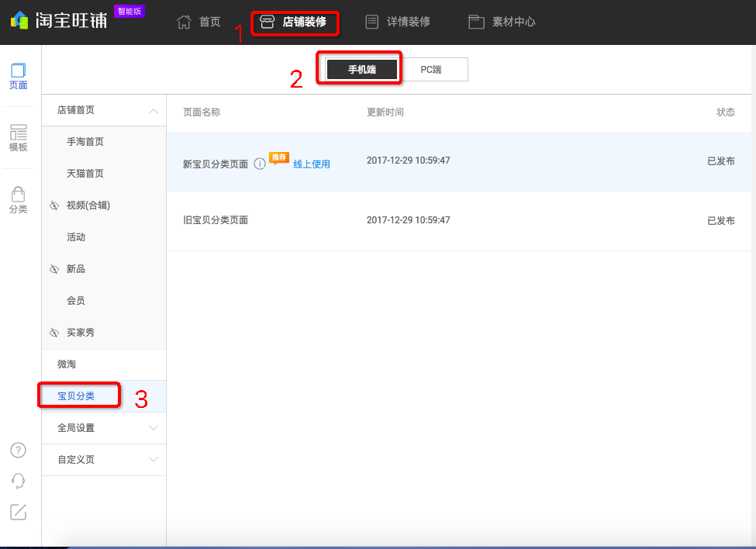Image resolution: width=756 pixels, height=549 pixels.
Task: Click update time of 新宝贝分类页面 row
Action: point(409,161)
